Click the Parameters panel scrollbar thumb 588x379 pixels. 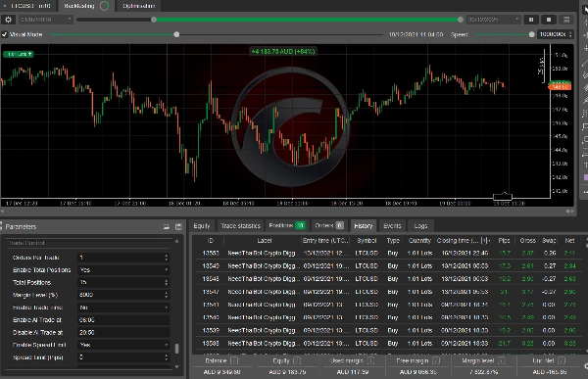(x=176, y=349)
